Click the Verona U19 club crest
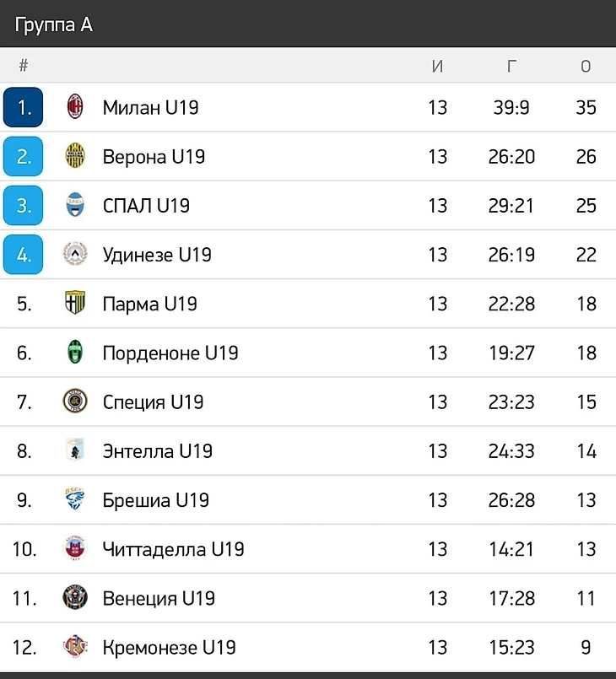Screen dimensions: 616x679 [x=75, y=156]
